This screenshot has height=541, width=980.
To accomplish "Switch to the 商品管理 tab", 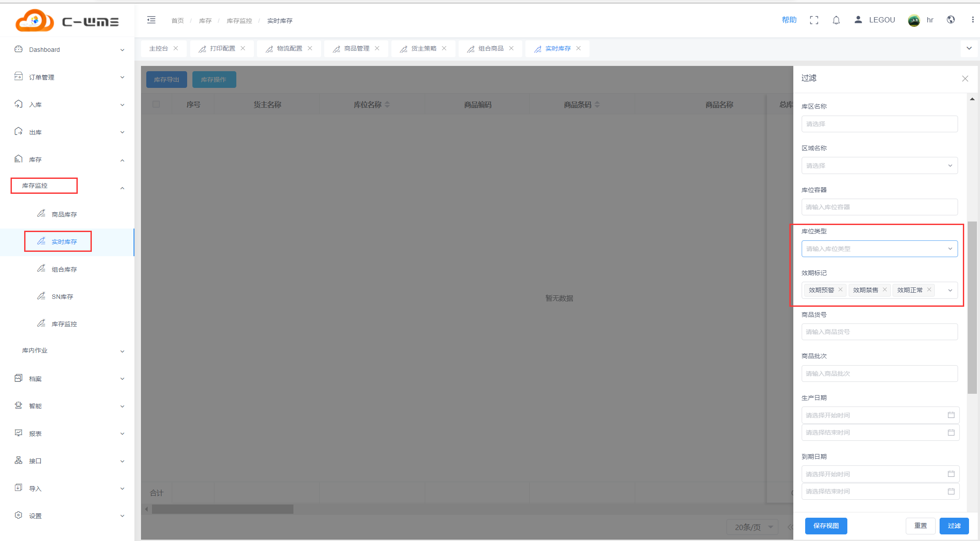I will pyautogui.click(x=357, y=48).
